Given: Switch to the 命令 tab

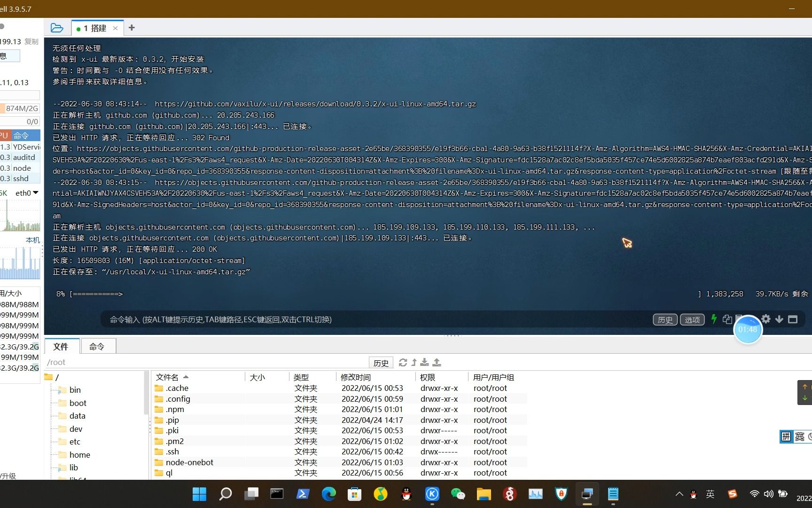Looking at the screenshot, I should tap(97, 346).
